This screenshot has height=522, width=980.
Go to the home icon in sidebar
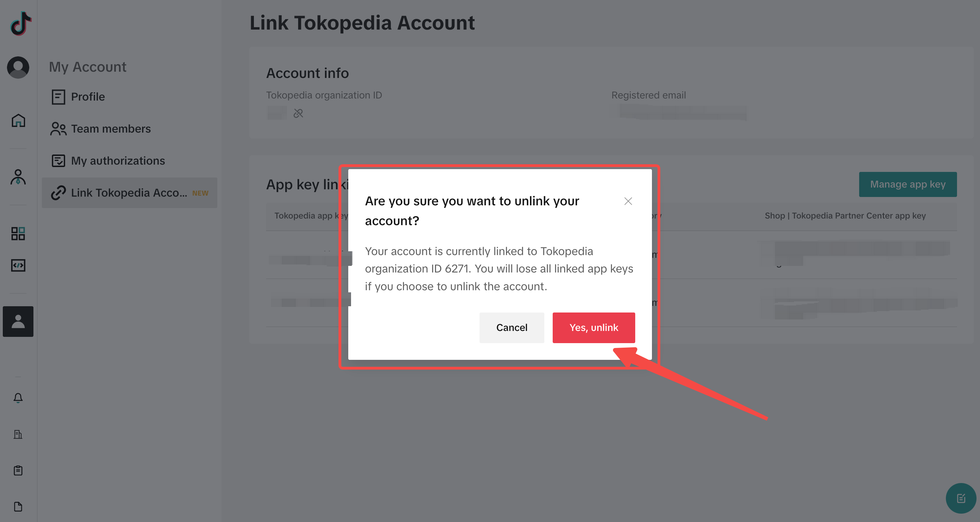pyautogui.click(x=18, y=120)
